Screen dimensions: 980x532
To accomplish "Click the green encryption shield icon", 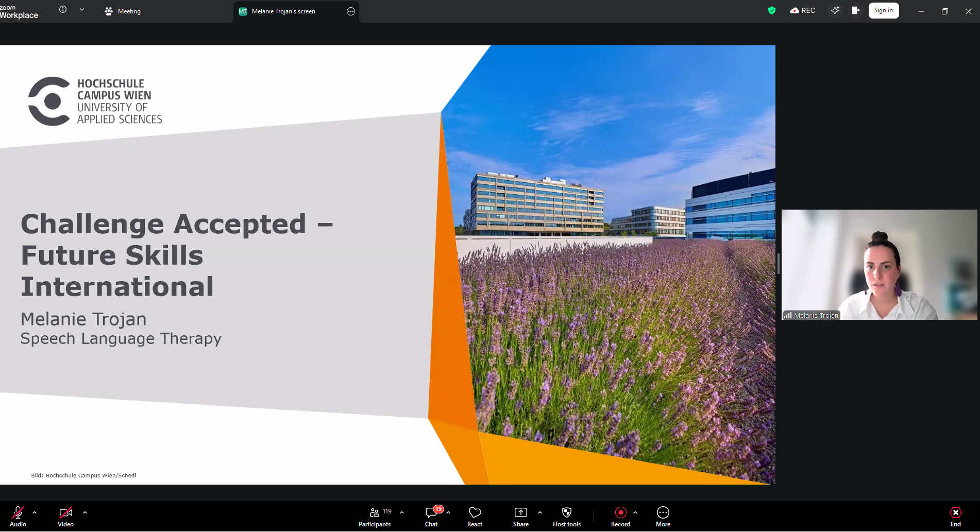I will click(771, 11).
